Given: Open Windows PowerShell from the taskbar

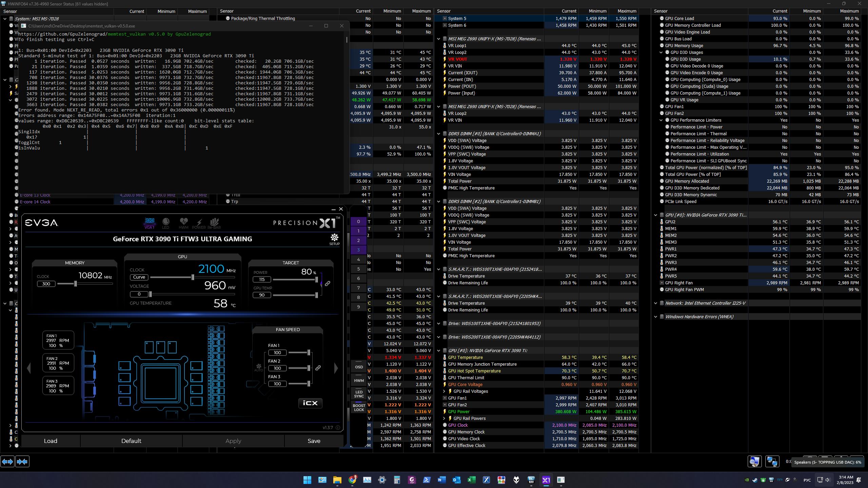Looking at the screenshot, I should [x=427, y=480].
